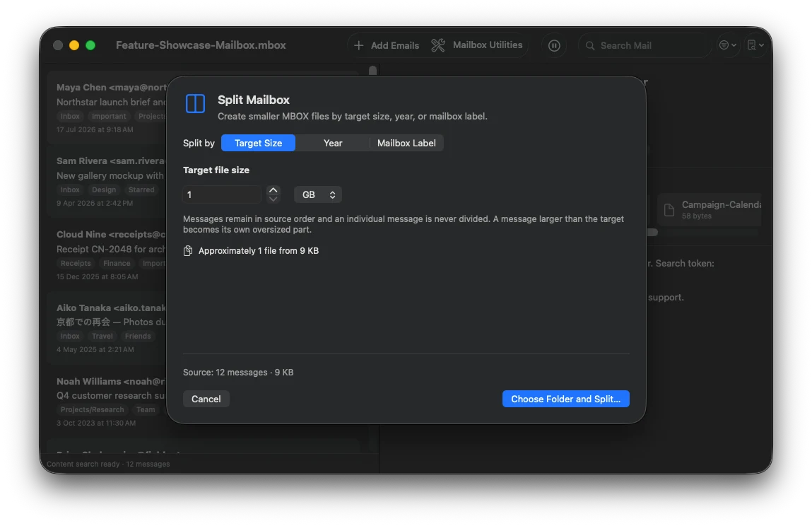Click the Friends tag on the Aiko Tanaka email
This screenshot has height=526, width=812.
(138, 337)
